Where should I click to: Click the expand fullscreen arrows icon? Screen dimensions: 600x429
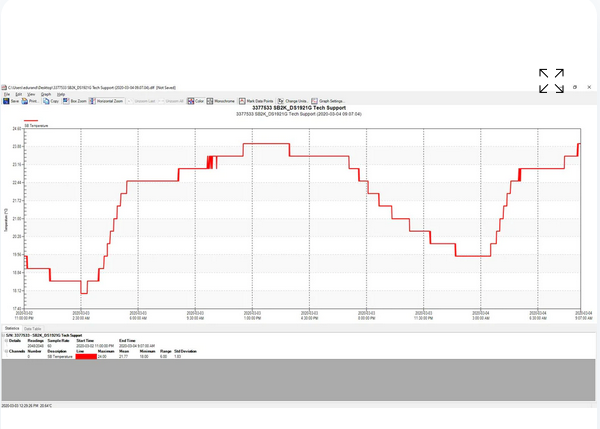[x=551, y=81]
